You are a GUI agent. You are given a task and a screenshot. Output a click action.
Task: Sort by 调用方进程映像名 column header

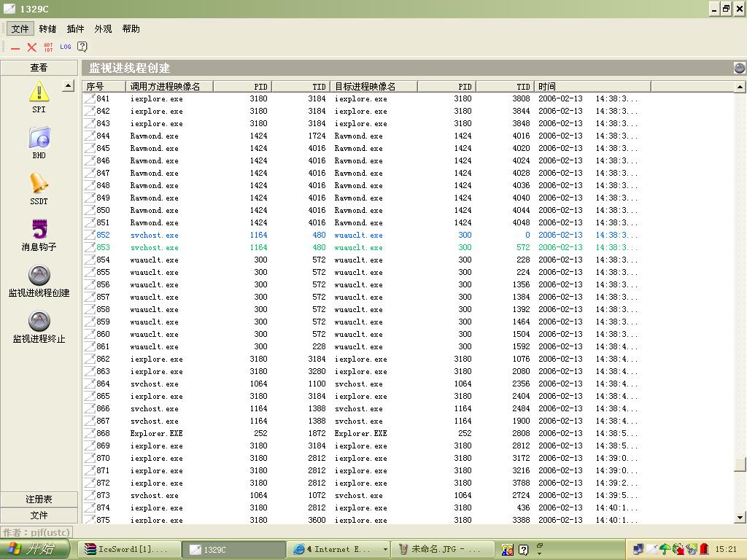[170, 87]
